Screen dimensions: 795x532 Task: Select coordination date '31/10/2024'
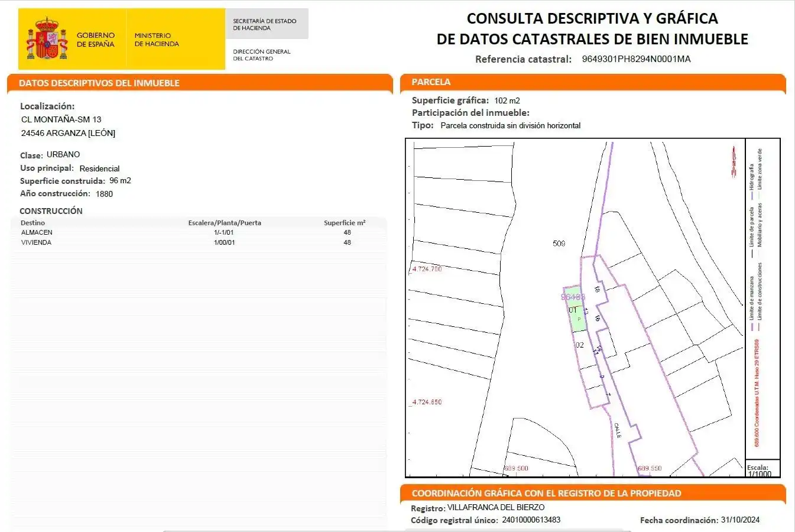coord(740,520)
